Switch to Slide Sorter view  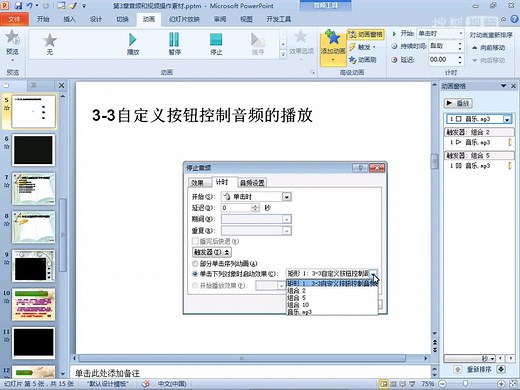tap(393, 384)
